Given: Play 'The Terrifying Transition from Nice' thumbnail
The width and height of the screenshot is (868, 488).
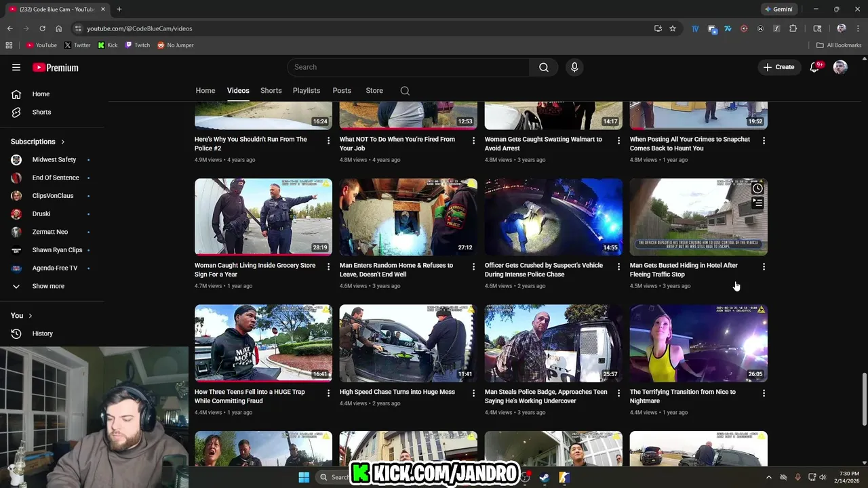Looking at the screenshot, I should coord(698,343).
